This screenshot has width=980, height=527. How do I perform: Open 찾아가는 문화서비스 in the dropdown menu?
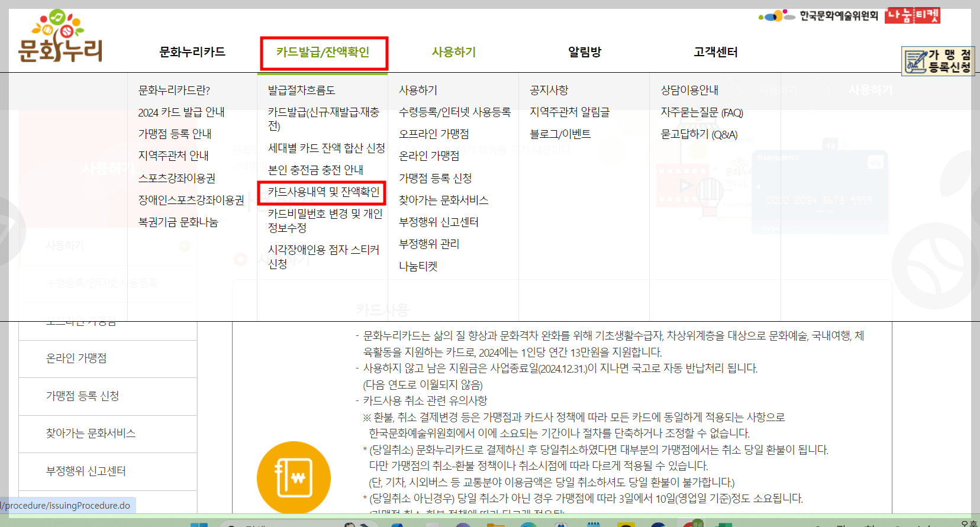coord(443,200)
